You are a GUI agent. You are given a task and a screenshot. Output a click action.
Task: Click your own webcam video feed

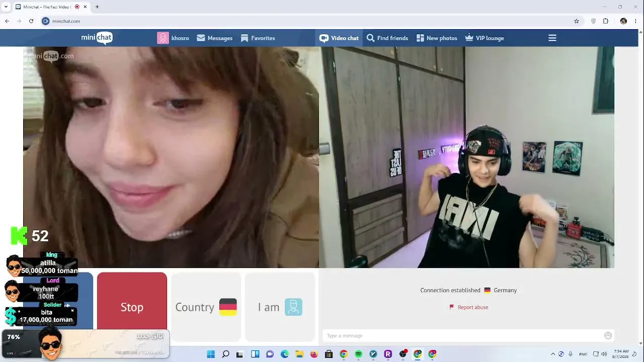point(467,157)
